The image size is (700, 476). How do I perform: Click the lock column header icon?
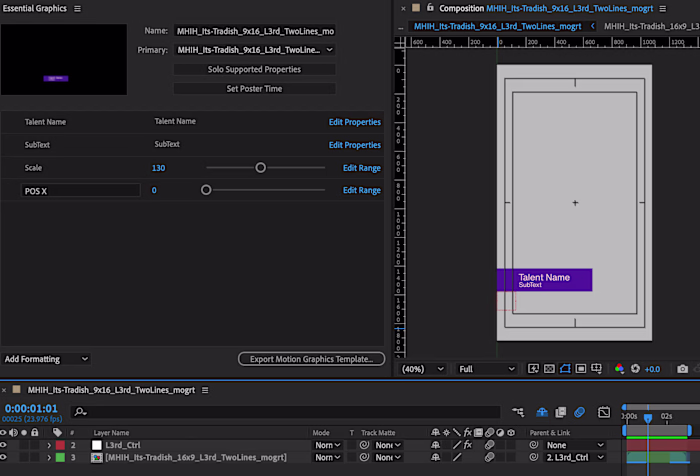[x=34, y=432]
